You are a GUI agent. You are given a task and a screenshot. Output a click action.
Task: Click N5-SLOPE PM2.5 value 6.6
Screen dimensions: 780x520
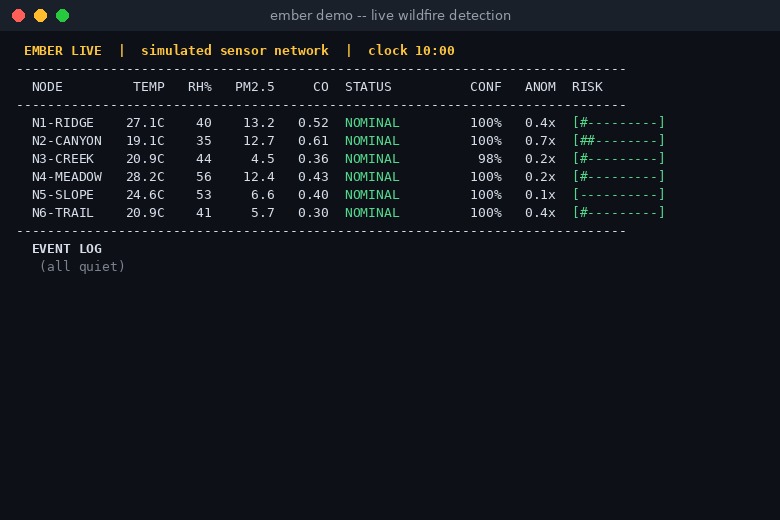pyautogui.click(x=263, y=195)
